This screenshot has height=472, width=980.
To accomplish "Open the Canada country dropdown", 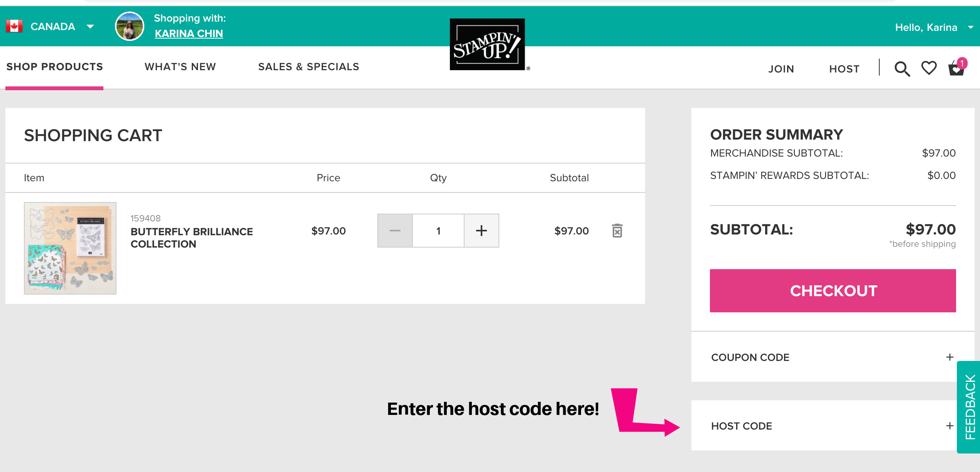I will [x=90, y=26].
